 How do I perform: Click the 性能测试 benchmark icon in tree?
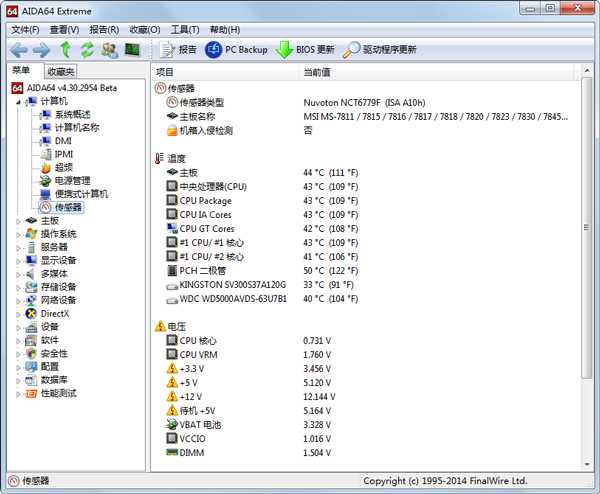(31, 393)
